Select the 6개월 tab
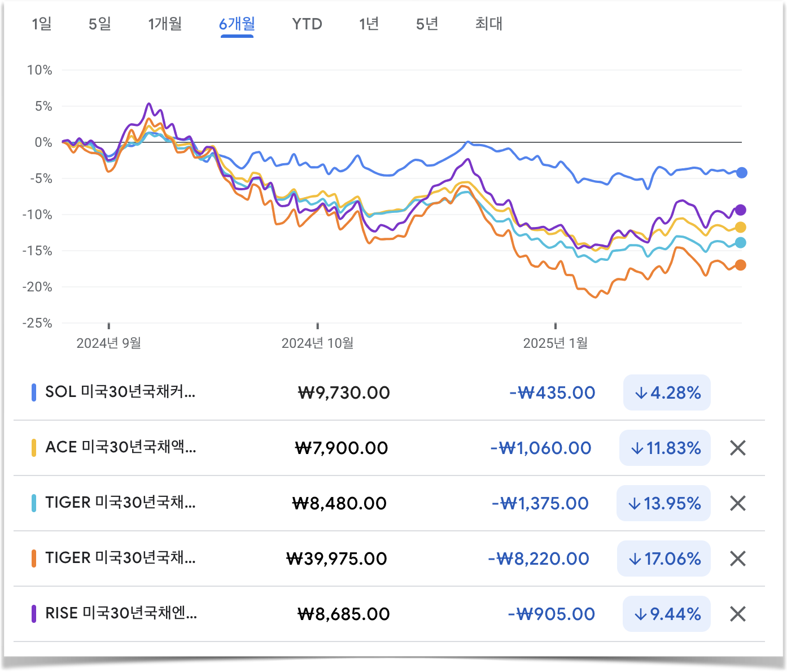Screen dimensions: 787x672 (x=237, y=24)
